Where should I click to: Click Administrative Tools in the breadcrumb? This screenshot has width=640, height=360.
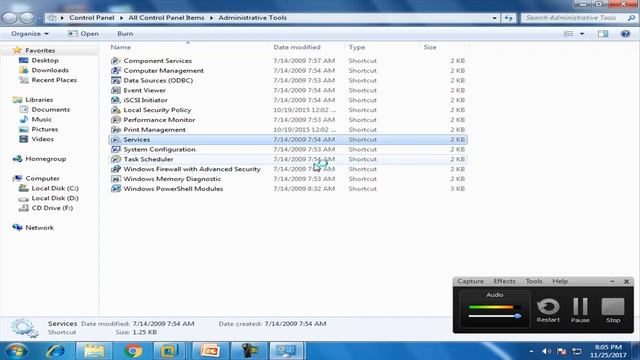coord(252,18)
